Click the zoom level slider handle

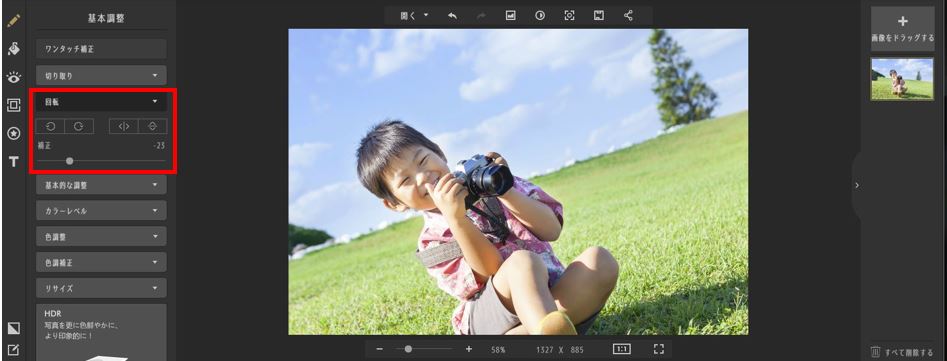click(408, 349)
